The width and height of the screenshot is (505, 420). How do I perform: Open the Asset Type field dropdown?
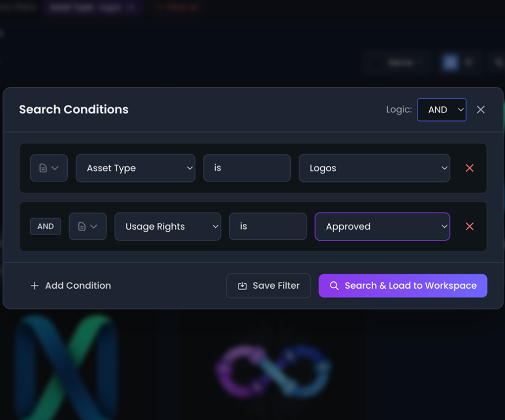tap(135, 168)
